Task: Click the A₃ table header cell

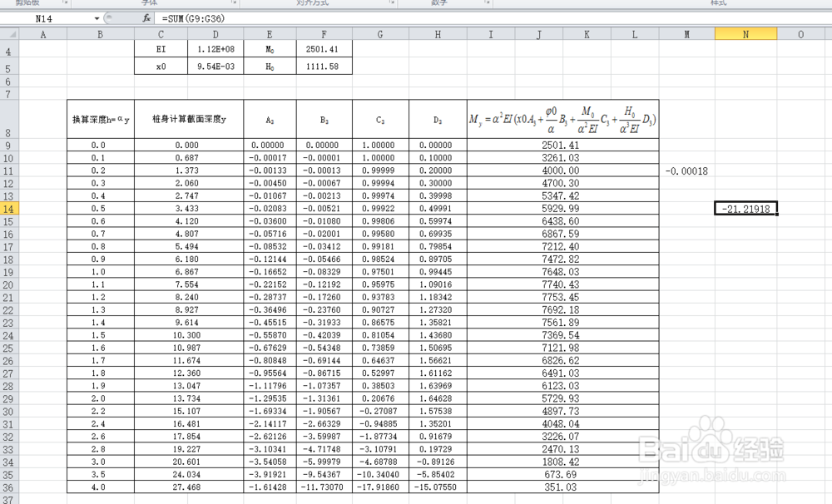Action: click(x=270, y=120)
